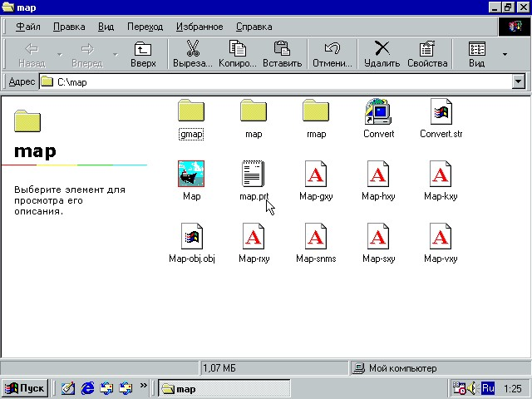Expand the Вид view options arrow
This screenshot has height=399, width=532.
pyautogui.click(x=505, y=55)
